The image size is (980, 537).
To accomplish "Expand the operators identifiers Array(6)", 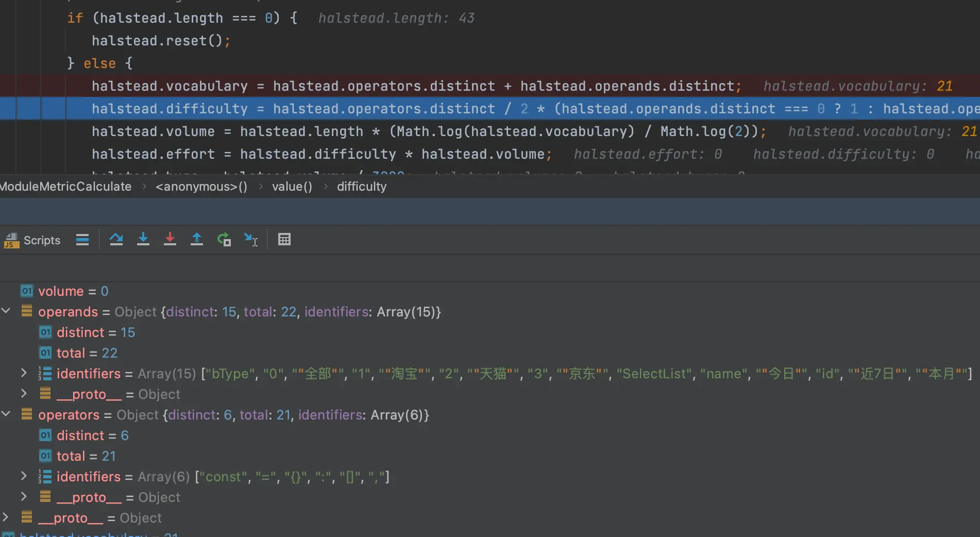I will pyautogui.click(x=24, y=476).
